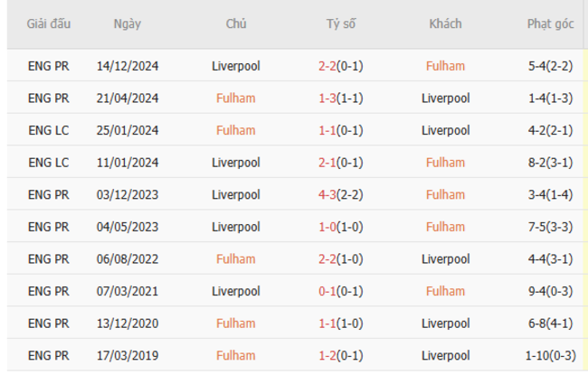Click away team Liverpool on 06/08/2022

445,259
